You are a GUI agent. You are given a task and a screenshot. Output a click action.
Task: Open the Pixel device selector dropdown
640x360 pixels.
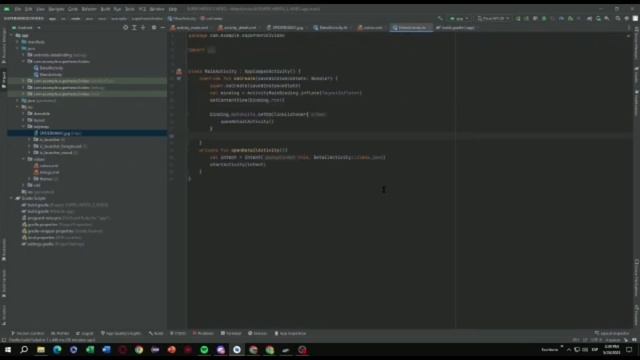coord(493,18)
